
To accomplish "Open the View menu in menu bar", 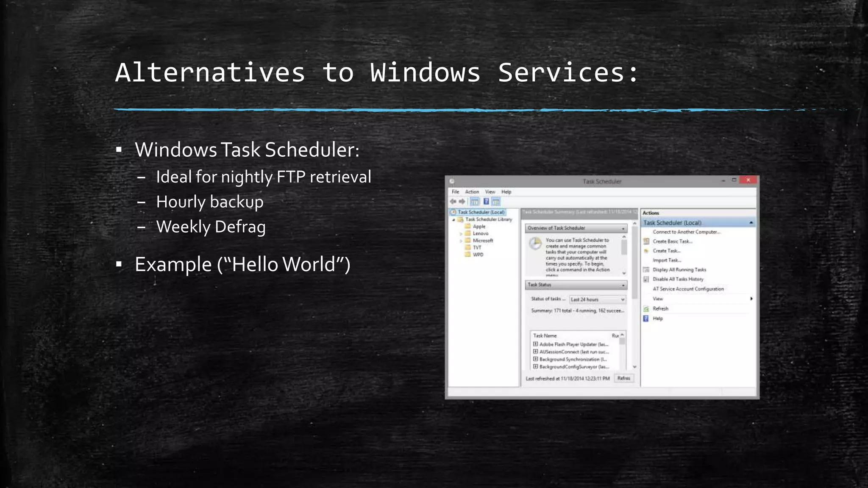I will (490, 192).
